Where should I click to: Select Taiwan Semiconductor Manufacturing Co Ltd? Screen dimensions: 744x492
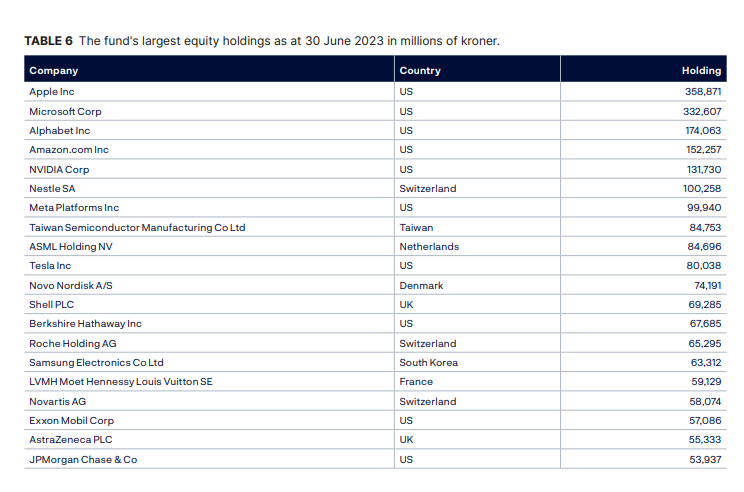[137, 227]
